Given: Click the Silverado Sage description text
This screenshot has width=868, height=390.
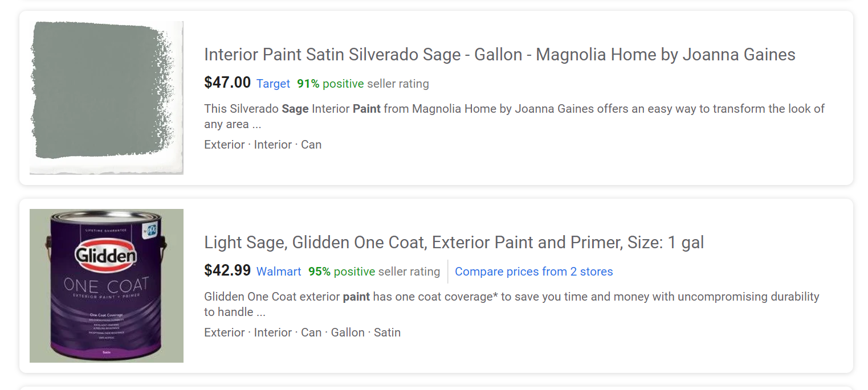Looking at the screenshot, I should (x=514, y=116).
